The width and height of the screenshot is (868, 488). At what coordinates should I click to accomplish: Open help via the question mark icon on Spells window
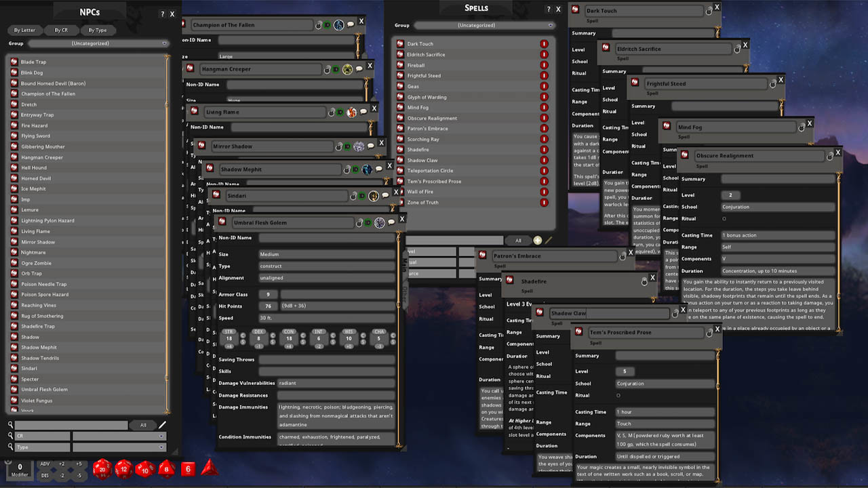pyautogui.click(x=548, y=9)
